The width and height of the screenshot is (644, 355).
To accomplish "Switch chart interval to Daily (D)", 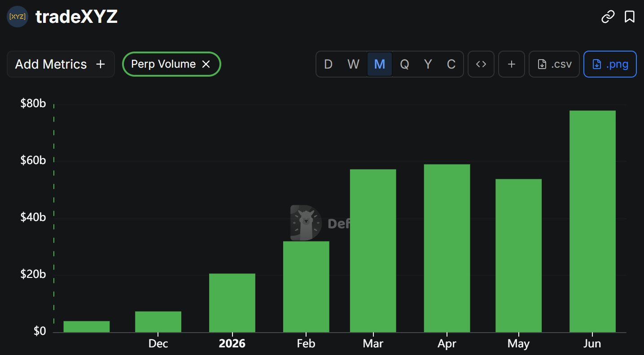I will coord(329,64).
